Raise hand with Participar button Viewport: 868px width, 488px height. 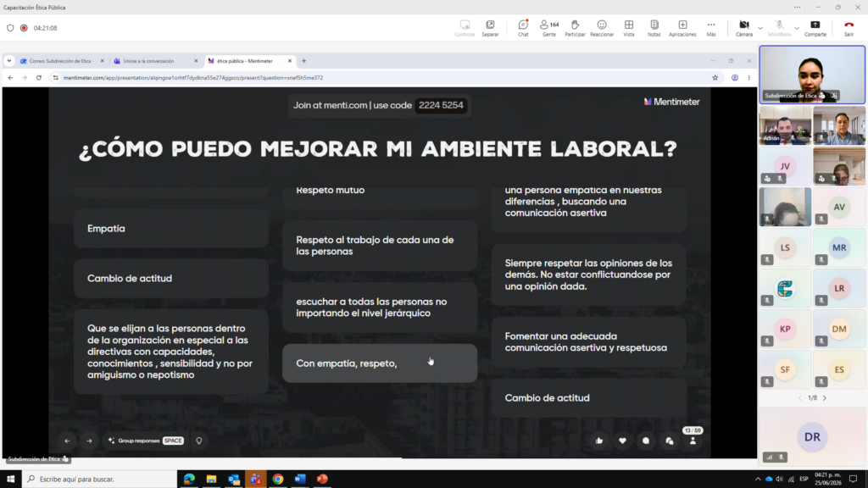575,28
